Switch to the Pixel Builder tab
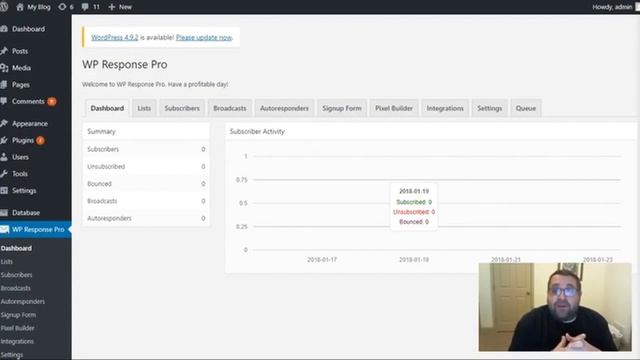The height and width of the screenshot is (360, 640). pyautogui.click(x=394, y=108)
